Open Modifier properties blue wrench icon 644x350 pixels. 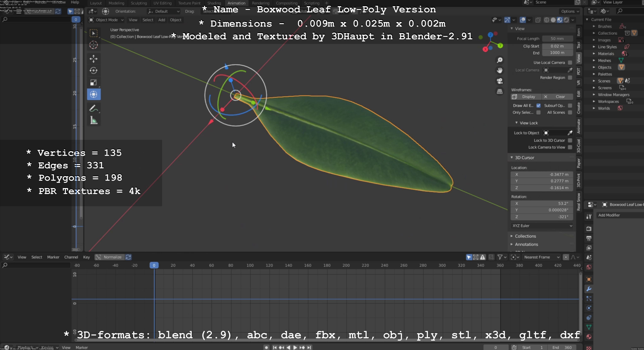tap(589, 289)
